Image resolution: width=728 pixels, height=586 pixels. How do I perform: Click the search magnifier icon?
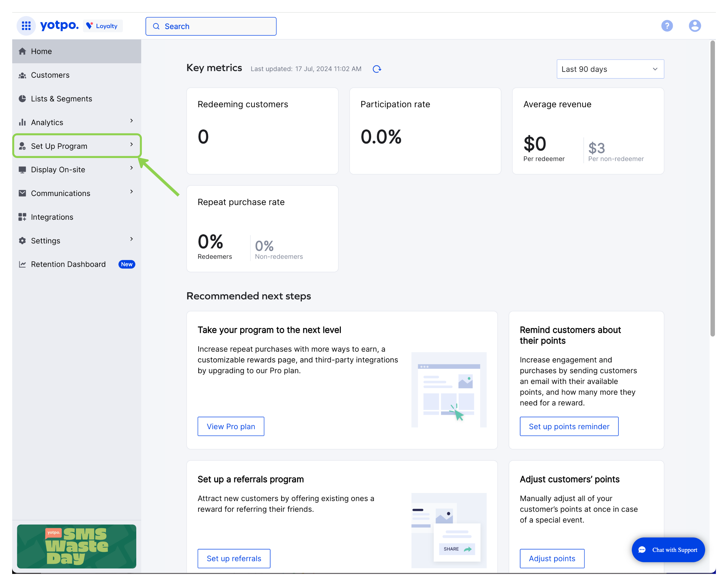click(x=156, y=26)
